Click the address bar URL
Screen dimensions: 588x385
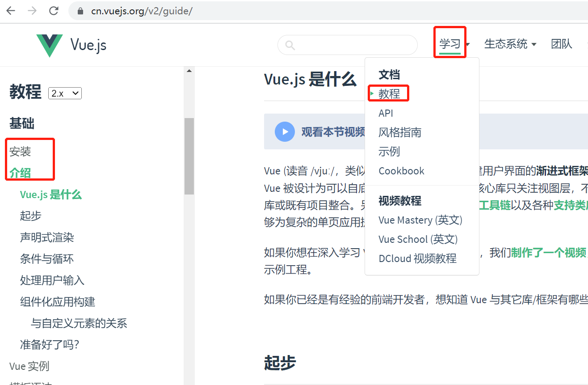pyautogui.click(x=142, y=11)
